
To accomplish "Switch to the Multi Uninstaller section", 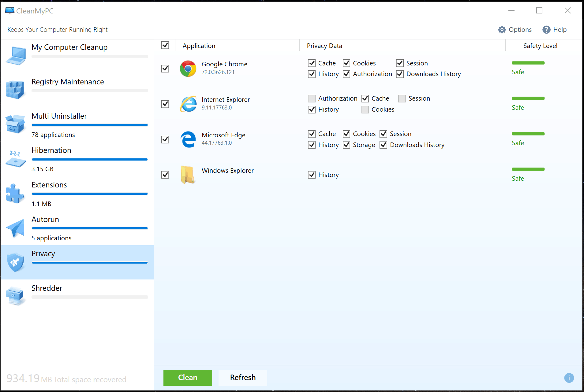I will point(77,125).
